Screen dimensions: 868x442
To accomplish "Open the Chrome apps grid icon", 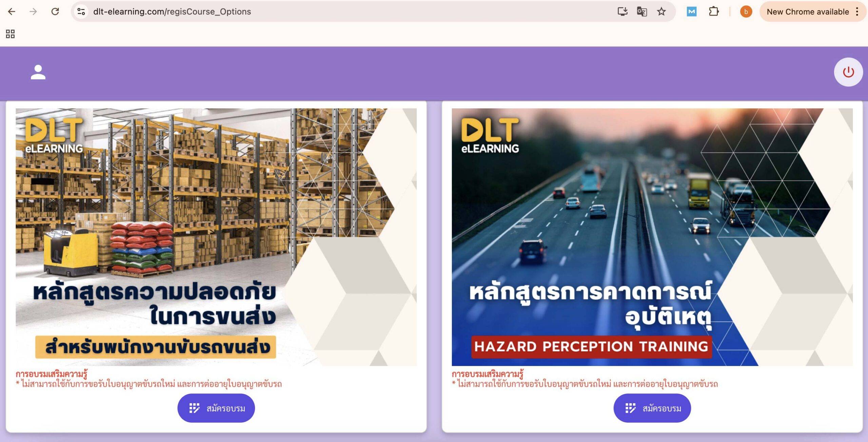I will coord(10,34).
